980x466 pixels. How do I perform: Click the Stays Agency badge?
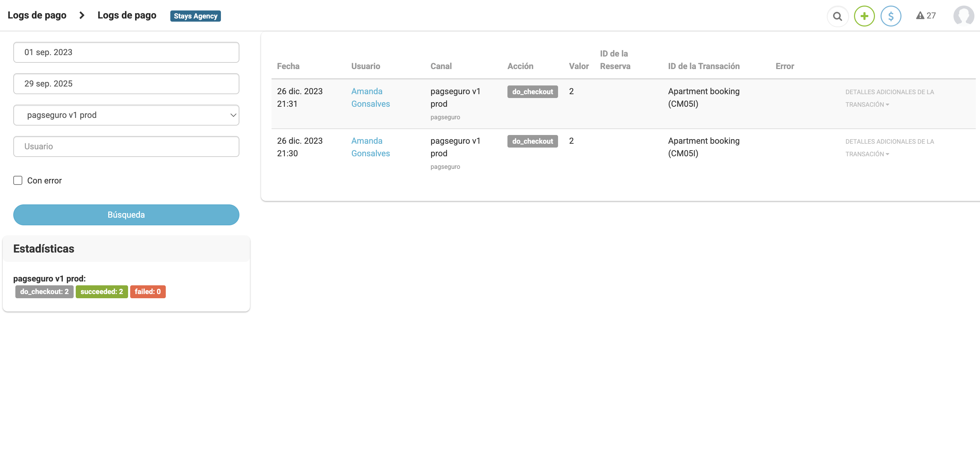[195, 16]
